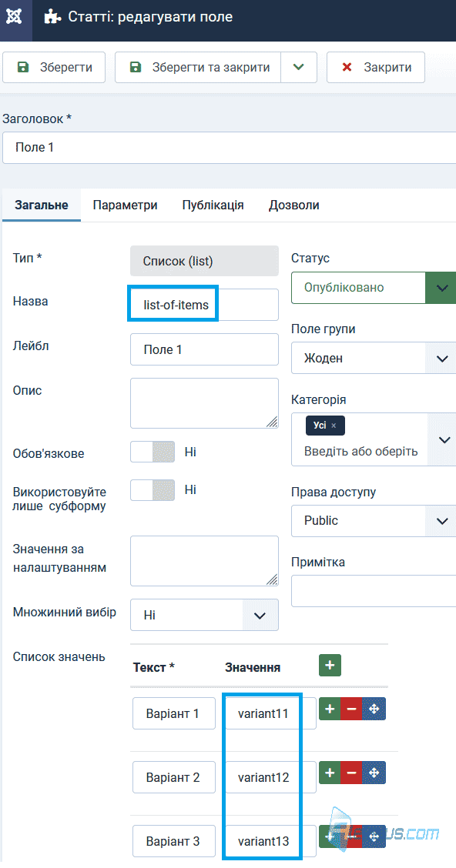Switch to the Загальне tab
456x868 pixels.
[x=42, y=205]
